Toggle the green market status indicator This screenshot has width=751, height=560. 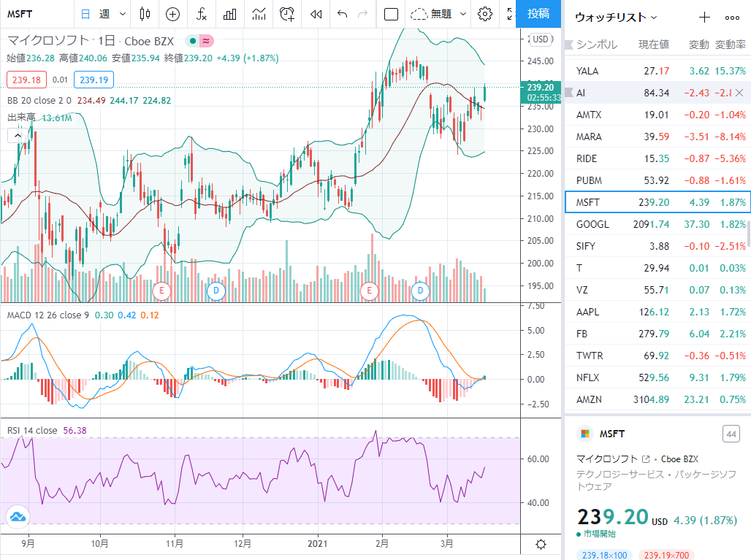coord(193,41)
